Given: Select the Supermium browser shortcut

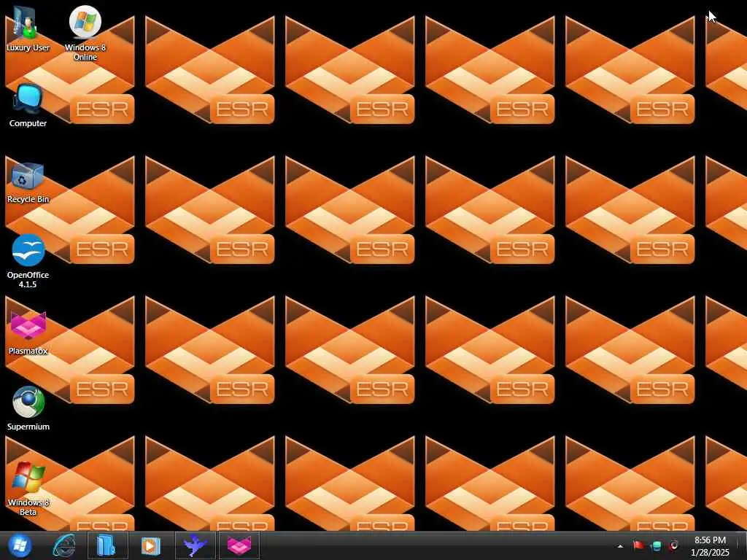Looking at the screenshot, I should pos(28,408).
